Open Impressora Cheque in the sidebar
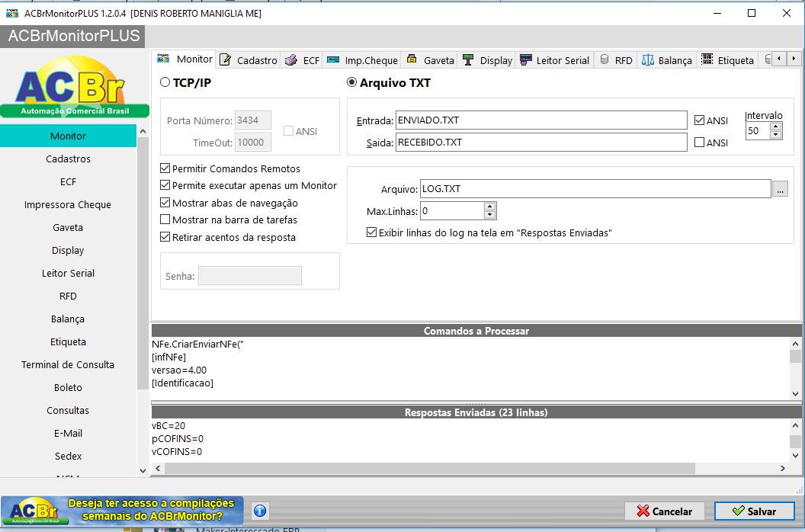805x532 pixels. pyautogui.click(x=69, y=204)
